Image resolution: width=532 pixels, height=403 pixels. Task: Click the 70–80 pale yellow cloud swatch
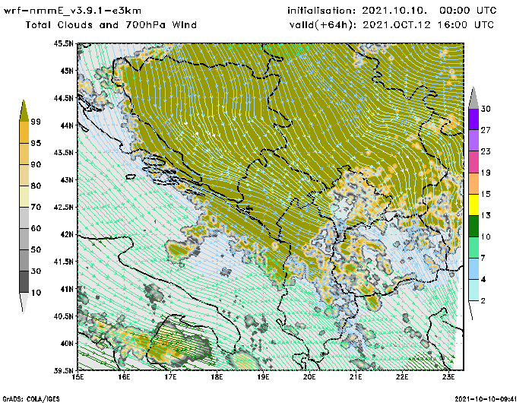click(x=24, y=197)
